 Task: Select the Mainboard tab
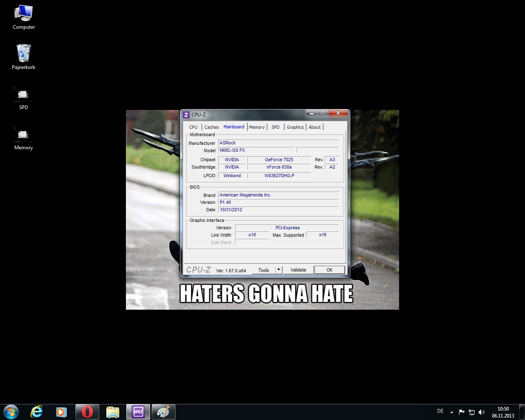click(234, 127)
